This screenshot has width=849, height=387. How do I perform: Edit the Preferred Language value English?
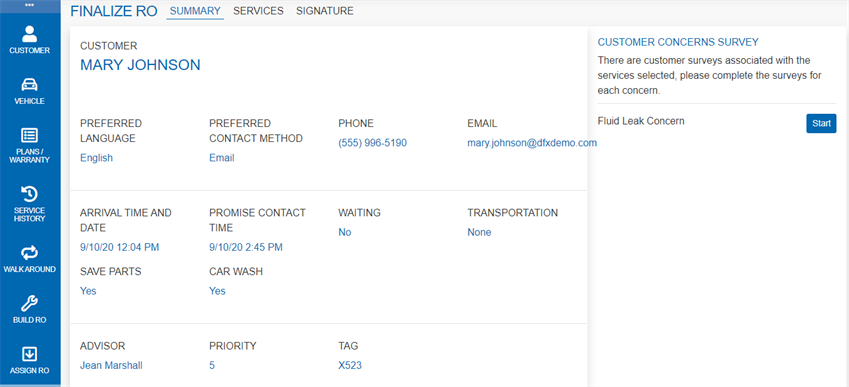point(96,158)
